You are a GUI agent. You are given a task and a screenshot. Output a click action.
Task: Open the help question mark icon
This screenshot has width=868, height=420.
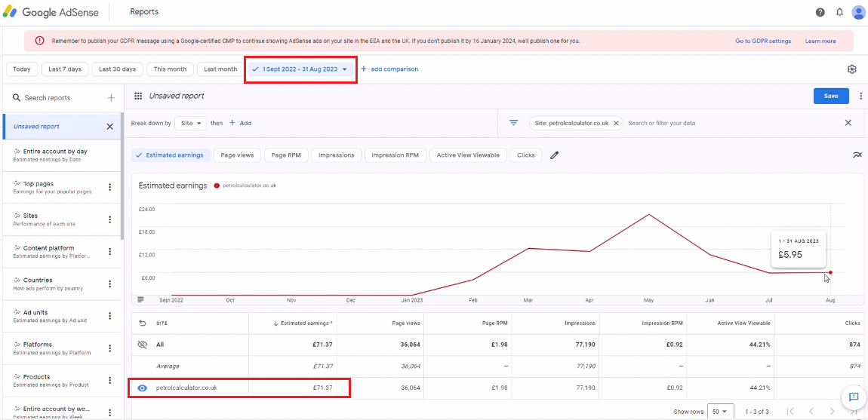[x=820, y=12]
